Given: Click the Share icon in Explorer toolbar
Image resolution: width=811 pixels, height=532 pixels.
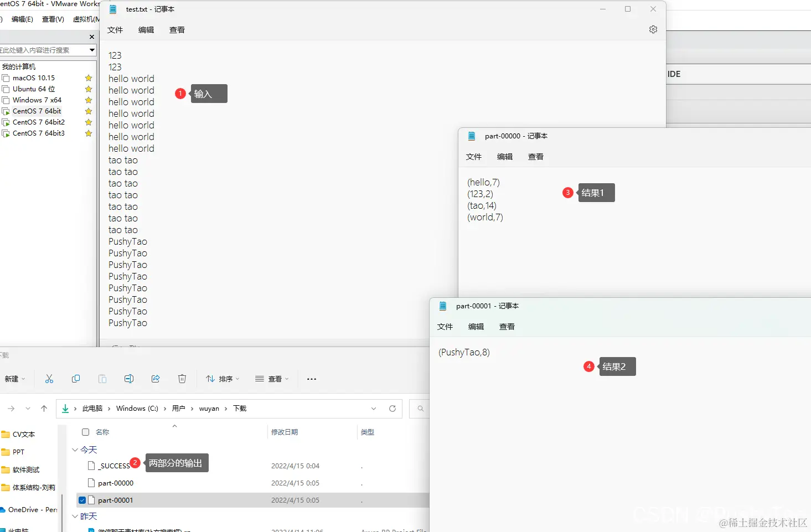Looking at the screenshot, I should click(x=156, y=379).
